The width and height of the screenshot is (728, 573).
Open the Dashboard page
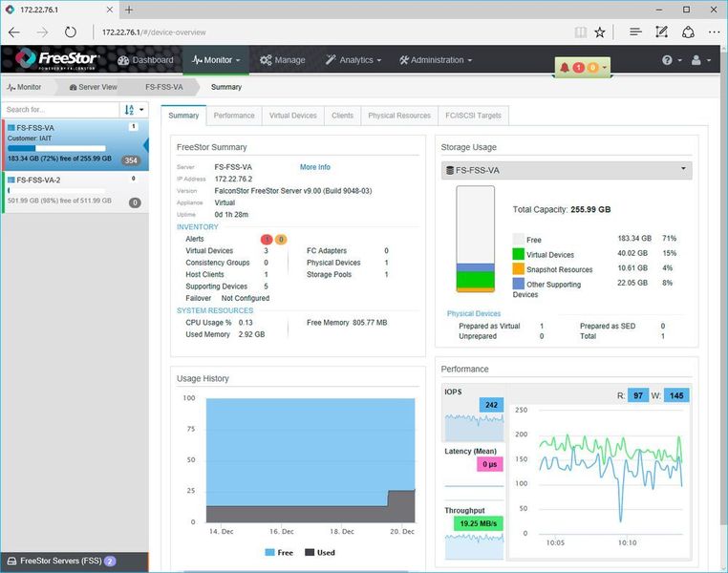point(146,60)
